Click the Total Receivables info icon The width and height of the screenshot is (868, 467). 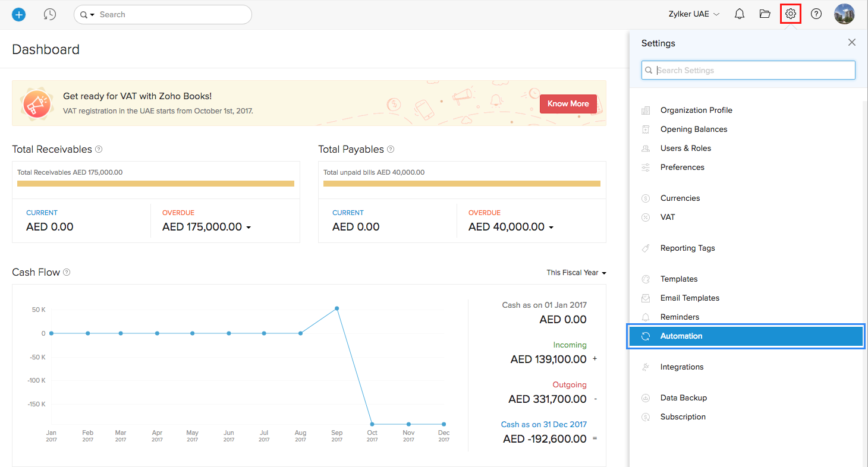[x=99, y=150]
